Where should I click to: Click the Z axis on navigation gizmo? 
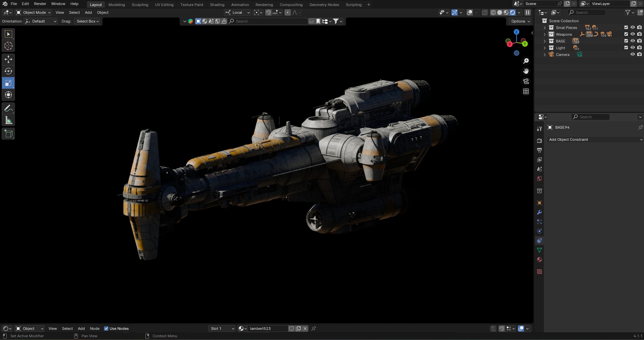tap(517, 32)
